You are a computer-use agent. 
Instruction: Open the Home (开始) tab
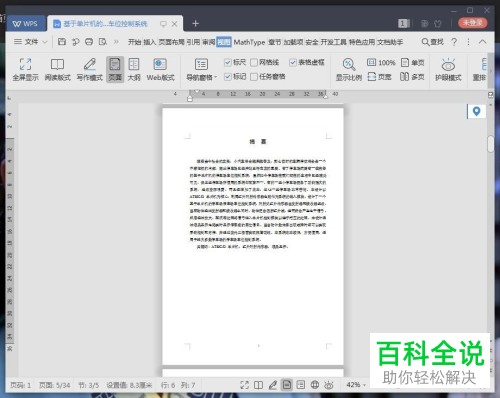[134, 42]
